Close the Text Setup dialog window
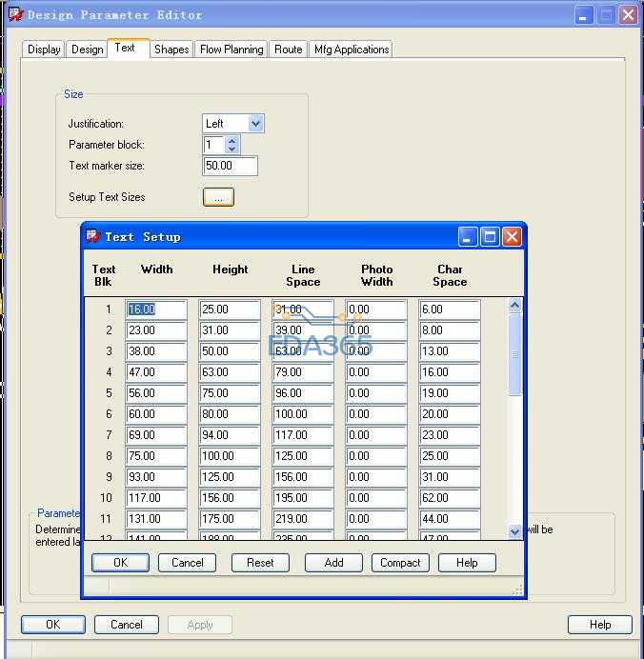The width and height of the screenshot is (644, 659). coord(512,236)
